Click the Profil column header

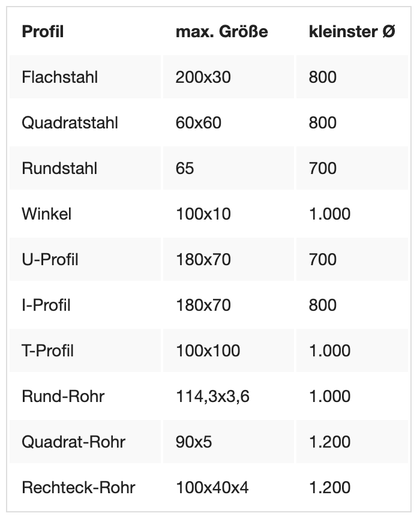pyautogui.click(x=43, y=32)
